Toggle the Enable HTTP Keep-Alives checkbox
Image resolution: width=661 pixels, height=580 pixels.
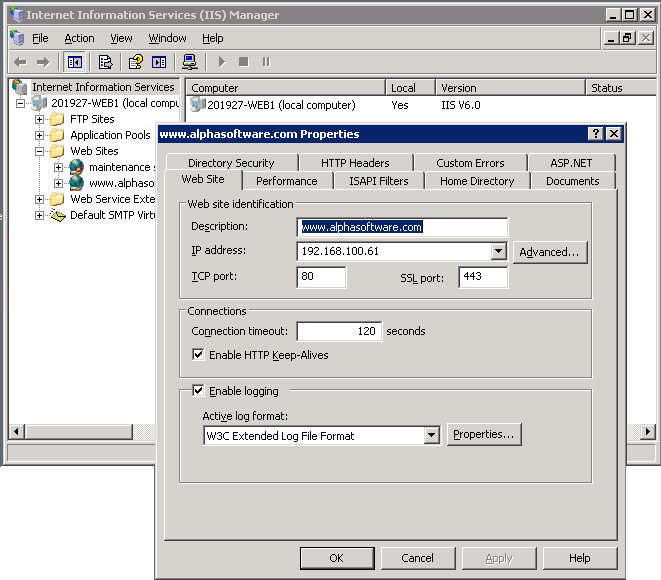[198, 354]
